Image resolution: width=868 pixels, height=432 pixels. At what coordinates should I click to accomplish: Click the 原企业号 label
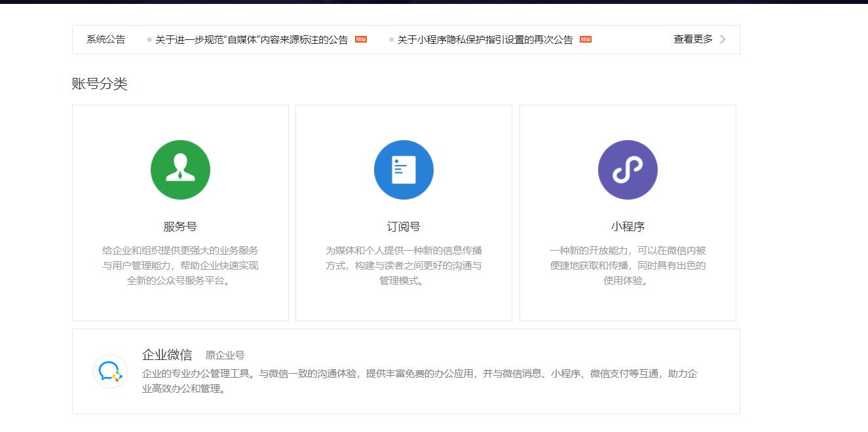(225, 355)
